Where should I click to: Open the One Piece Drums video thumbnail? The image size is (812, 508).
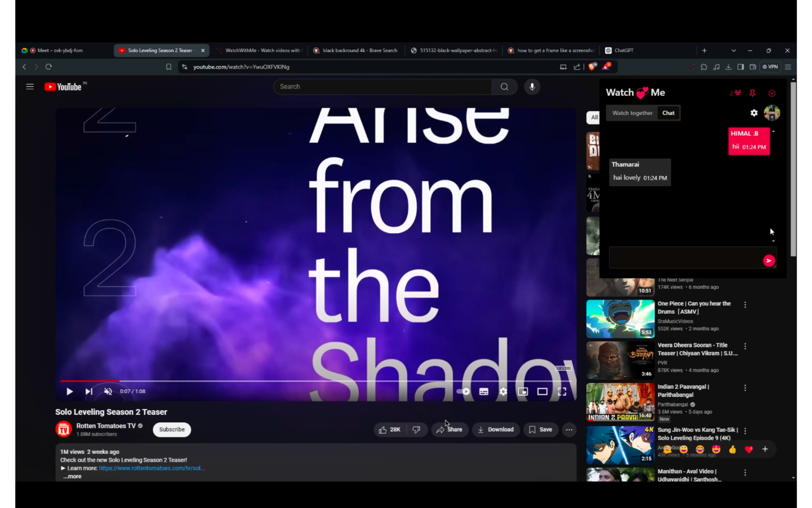tap(620, 319)
